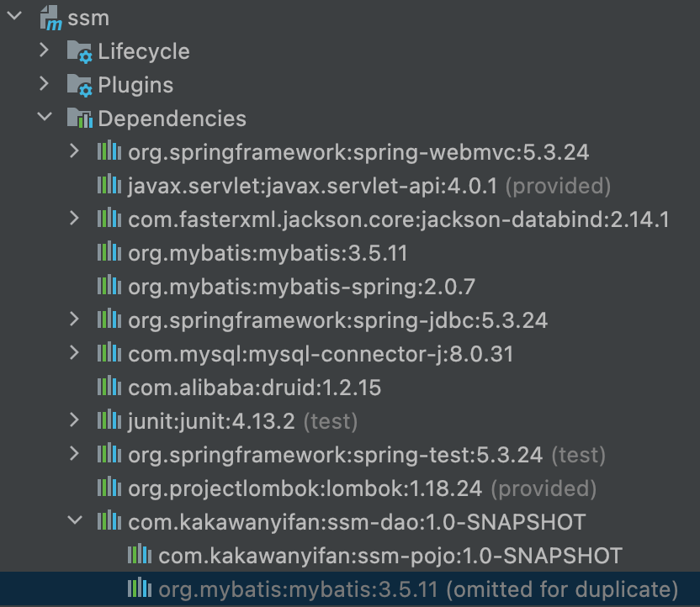Select the mybatis-spring 2.0.7 entry
Viewport: 700px width, 607px height.
tap(301, 287)
